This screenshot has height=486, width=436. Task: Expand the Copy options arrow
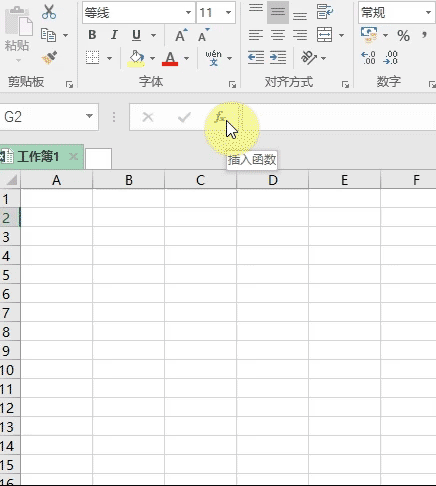coord(65,35)
